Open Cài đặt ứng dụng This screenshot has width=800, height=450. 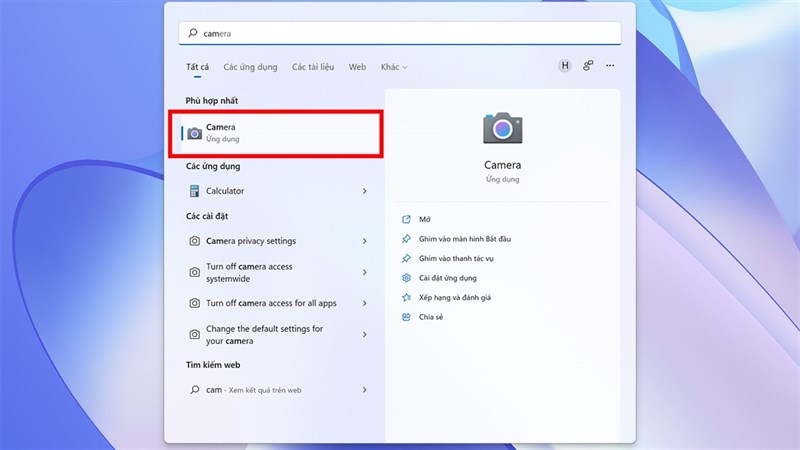(447, 278)
